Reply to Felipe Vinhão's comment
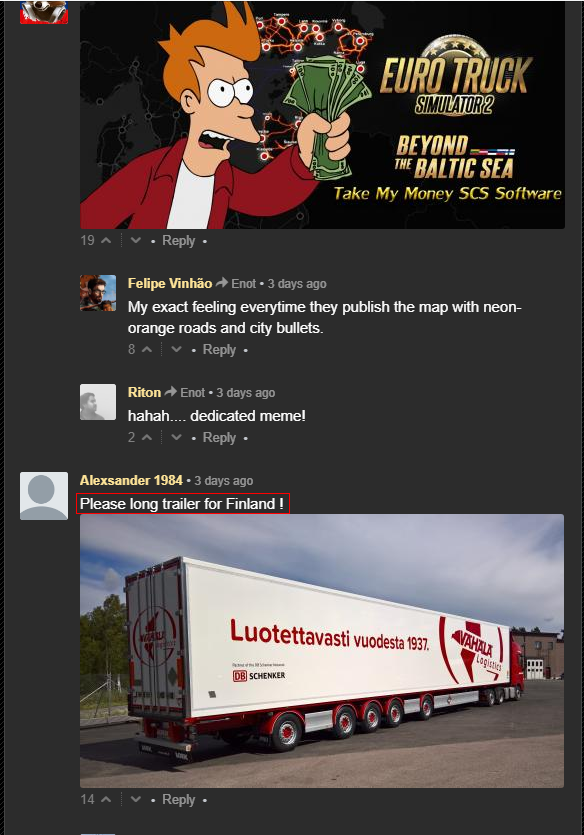584x835 pixels. pos(219,350)
